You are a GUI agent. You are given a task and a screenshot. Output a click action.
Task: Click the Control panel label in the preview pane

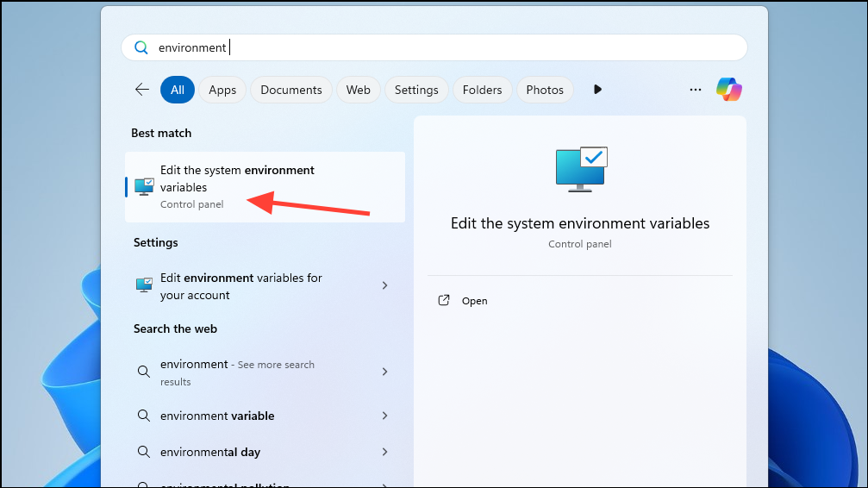[579, 244]
